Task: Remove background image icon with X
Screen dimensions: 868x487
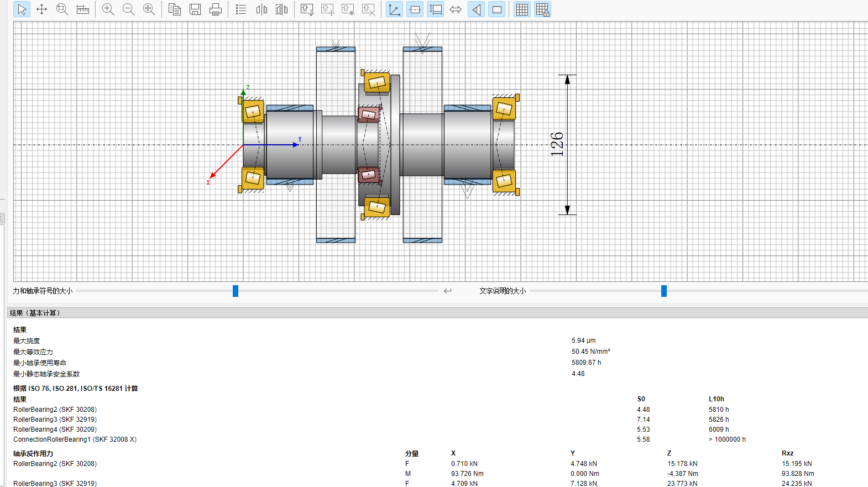Action: click(369, 9)
